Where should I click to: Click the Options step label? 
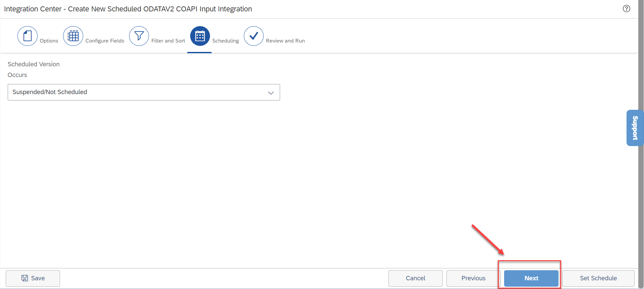[49, 41]
